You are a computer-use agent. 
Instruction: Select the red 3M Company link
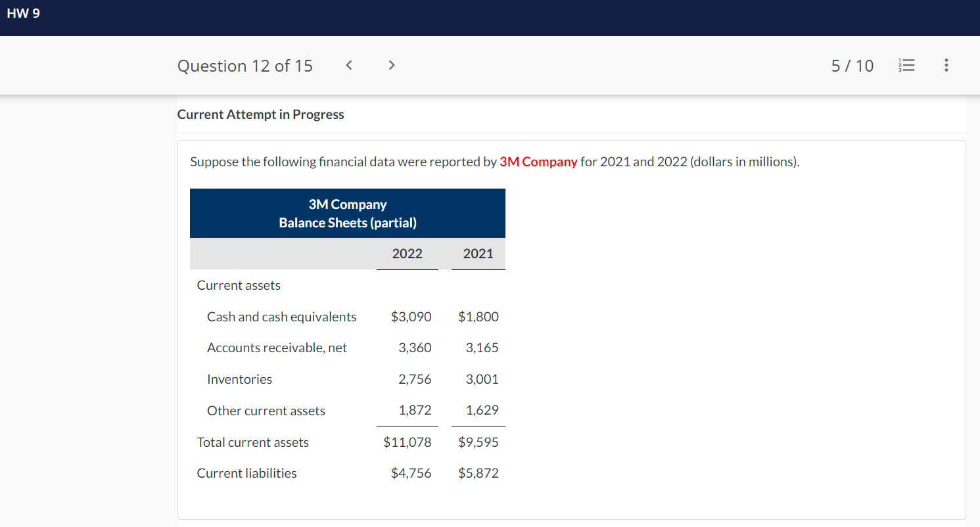(x=538, y=162)
